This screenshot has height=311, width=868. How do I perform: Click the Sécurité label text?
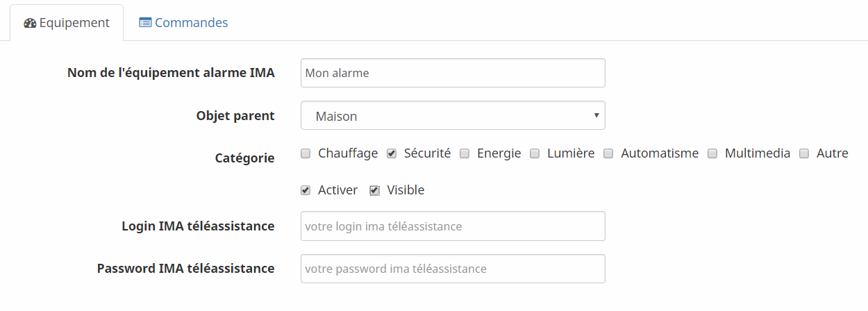[427, 153]
